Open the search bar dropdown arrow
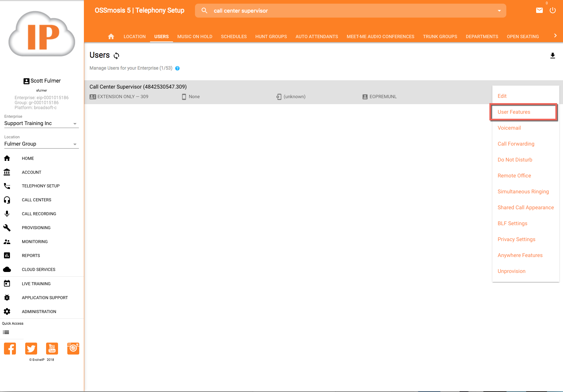 click(x=499, y=11)
